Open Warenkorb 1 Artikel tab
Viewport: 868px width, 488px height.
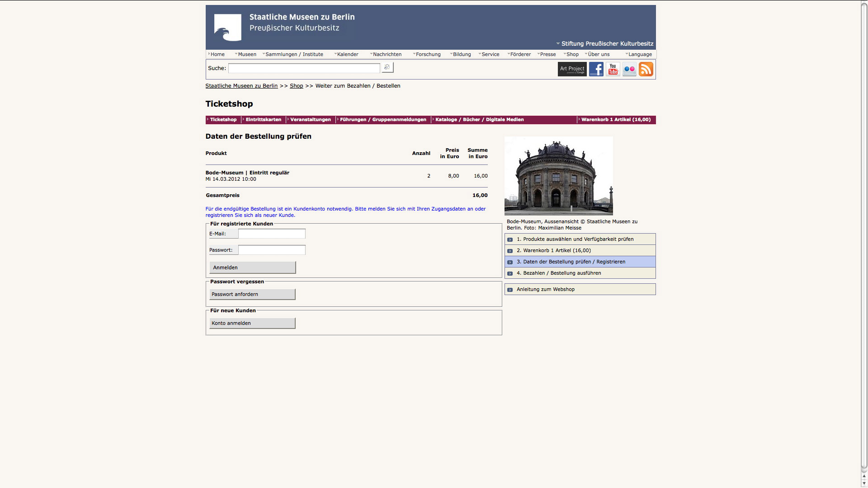615,120
